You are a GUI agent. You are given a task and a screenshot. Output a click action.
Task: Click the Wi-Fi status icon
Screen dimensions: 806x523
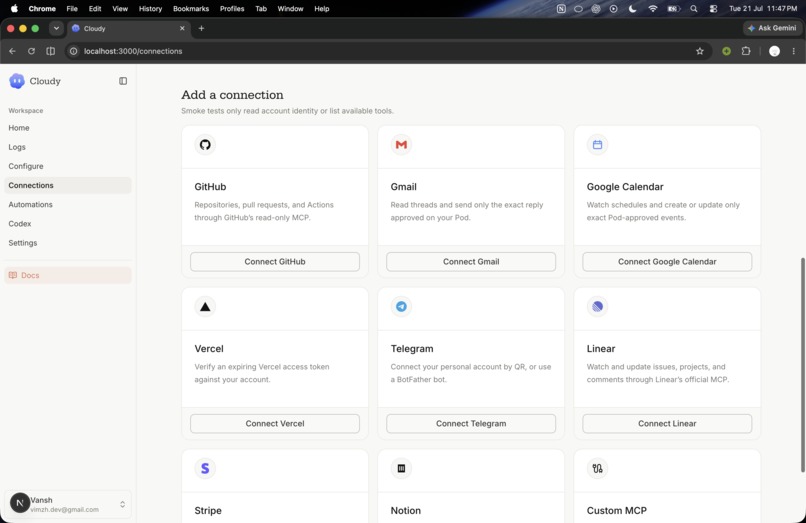(x=653, y=9)
